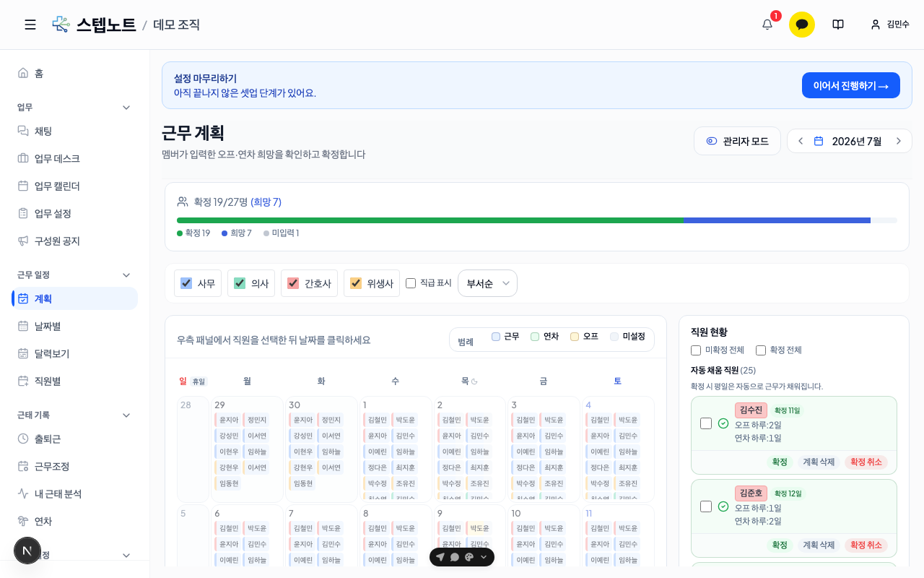
Task: Collapse the 근태 기록 sidebar section
Action: coord(126,415)
